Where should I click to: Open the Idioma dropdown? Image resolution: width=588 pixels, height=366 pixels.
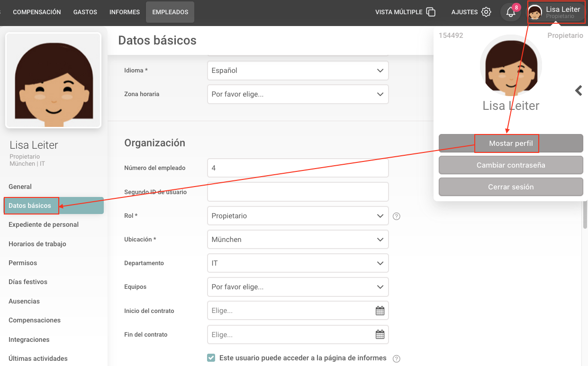click(x=298, y=70)
